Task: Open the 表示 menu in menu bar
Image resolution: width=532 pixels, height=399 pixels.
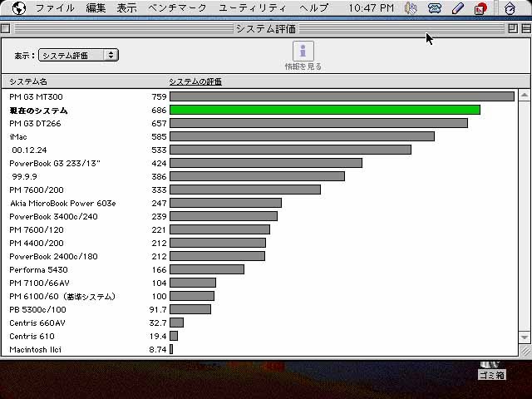Action: pyautogui.click(x=126, y=7)
